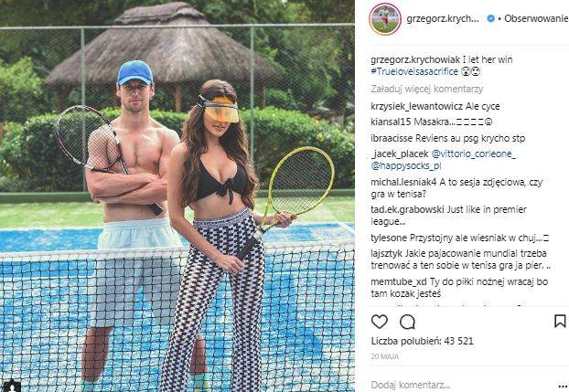Open the @happysocks_pl mention
This screenshot has width=569, height=392.
pos(405,166)
